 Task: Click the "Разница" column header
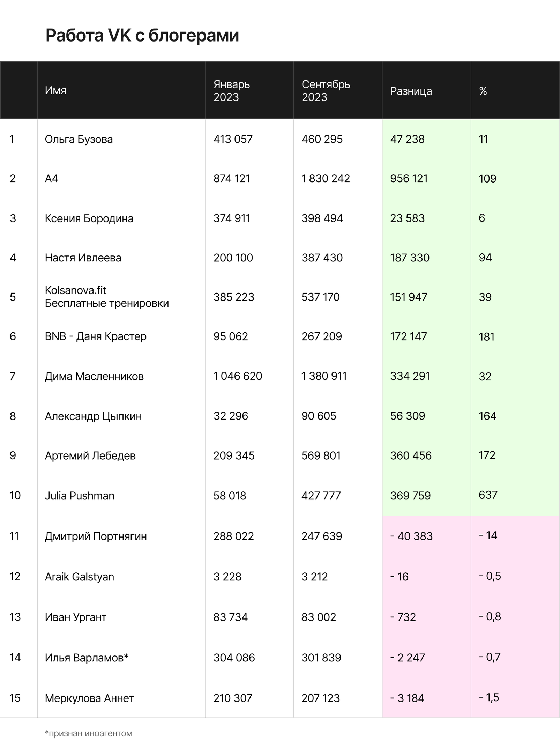pos(411,91)
